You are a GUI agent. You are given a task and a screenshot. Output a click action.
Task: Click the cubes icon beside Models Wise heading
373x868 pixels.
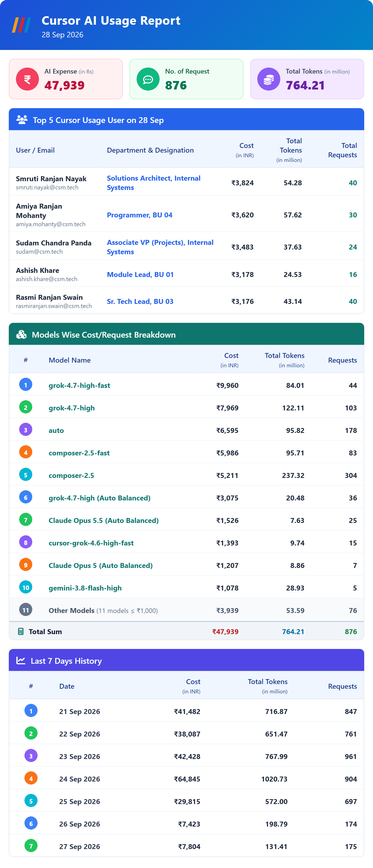22,334
